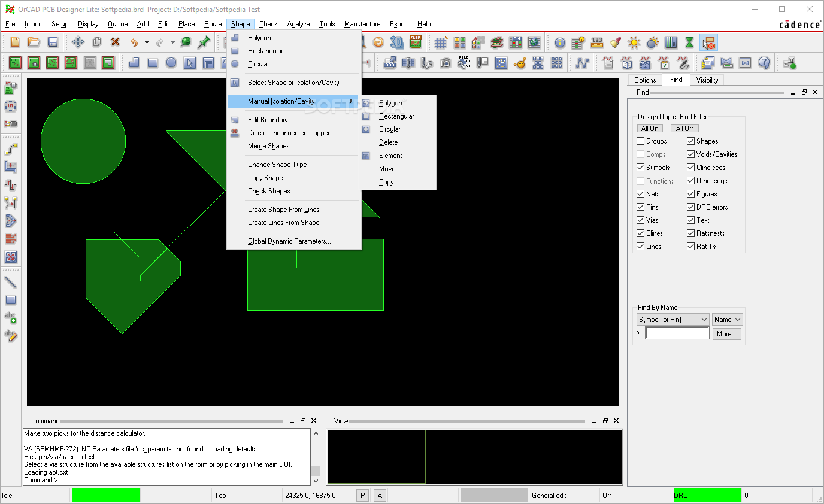Viewport: 824px width, 504px height.
Task: Click the More... button
Action: pyautogui.click(x=726, y=334)
